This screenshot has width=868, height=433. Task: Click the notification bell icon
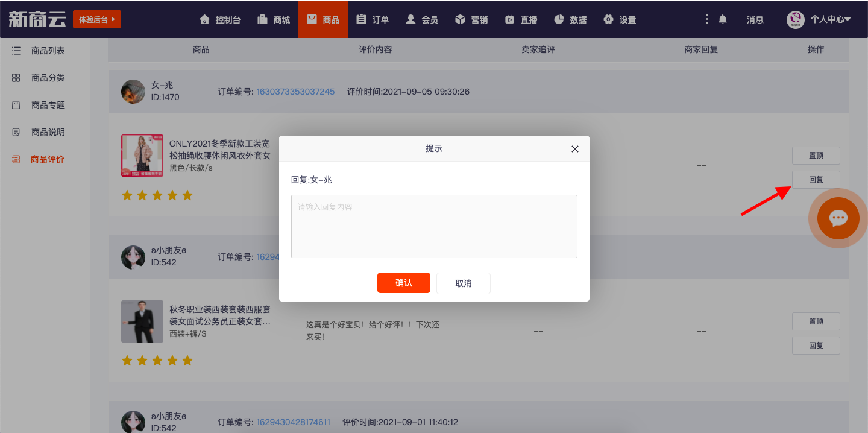(723, 19)
